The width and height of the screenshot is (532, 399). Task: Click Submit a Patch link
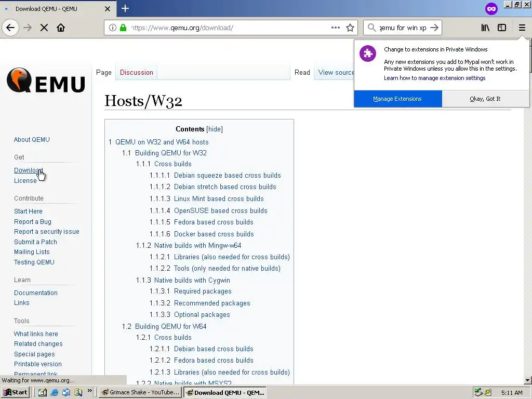point(36,242)
